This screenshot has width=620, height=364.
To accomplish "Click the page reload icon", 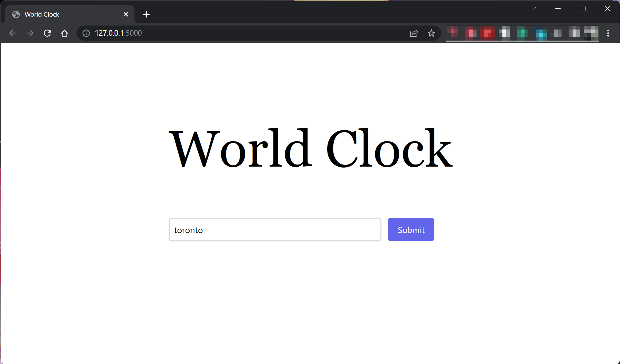I will [x=47, y=34].
